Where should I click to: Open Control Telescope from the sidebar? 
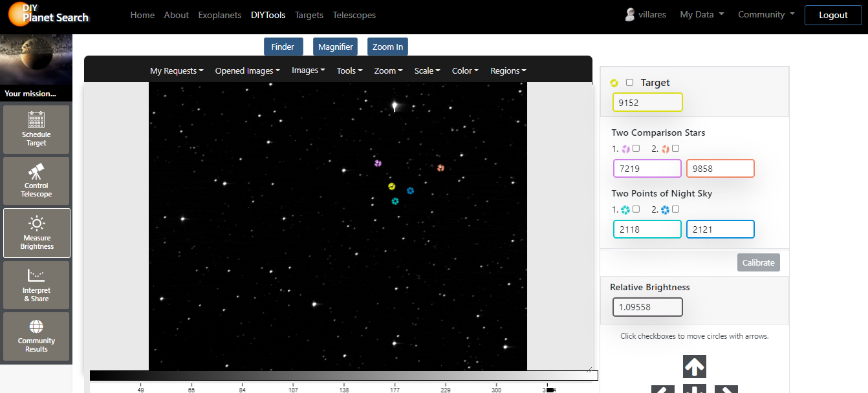[36, 172]
